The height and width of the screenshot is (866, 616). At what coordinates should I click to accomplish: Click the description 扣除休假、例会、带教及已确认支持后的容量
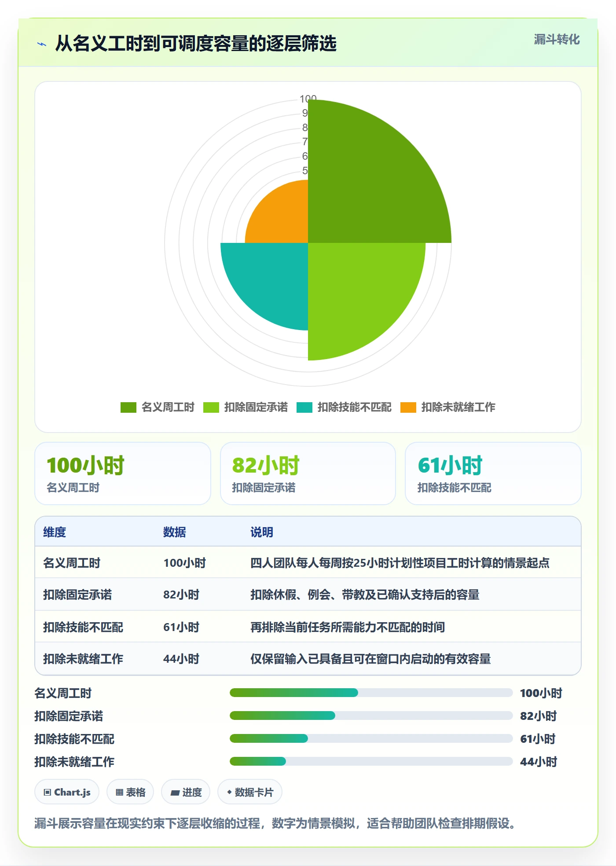pos(365,594)
